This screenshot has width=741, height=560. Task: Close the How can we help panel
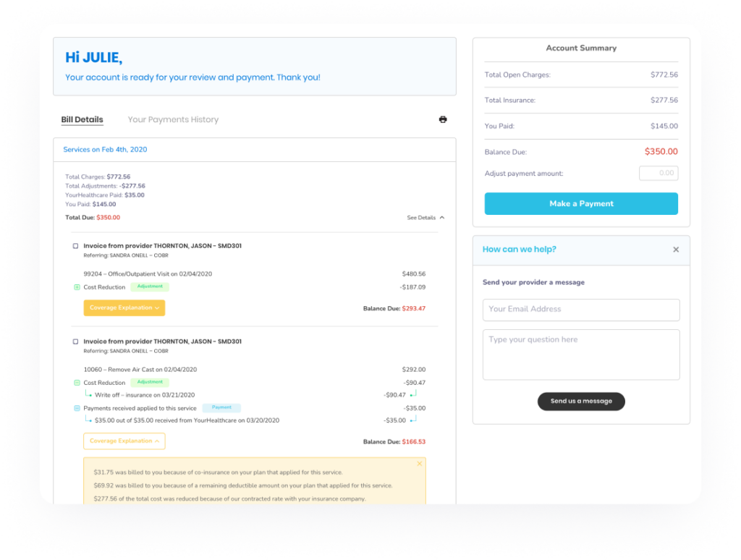click(x=676, y=249)
